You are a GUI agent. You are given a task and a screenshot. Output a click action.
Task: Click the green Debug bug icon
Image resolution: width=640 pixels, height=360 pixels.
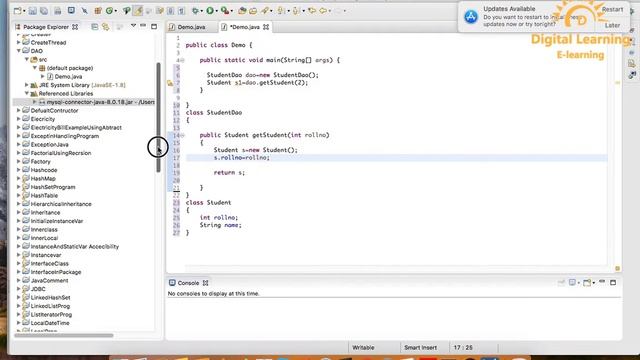(196, 11)
